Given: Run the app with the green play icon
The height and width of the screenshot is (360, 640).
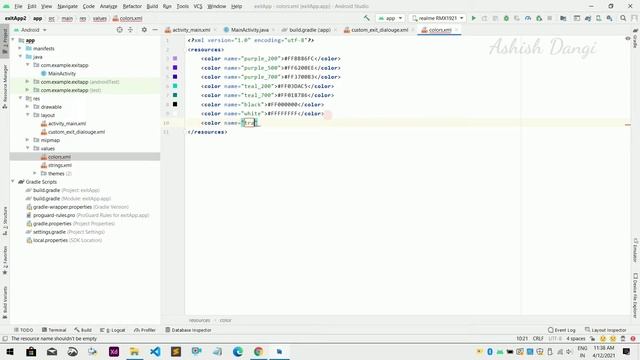Looking at the screenshot, I should tap(473, 18).
